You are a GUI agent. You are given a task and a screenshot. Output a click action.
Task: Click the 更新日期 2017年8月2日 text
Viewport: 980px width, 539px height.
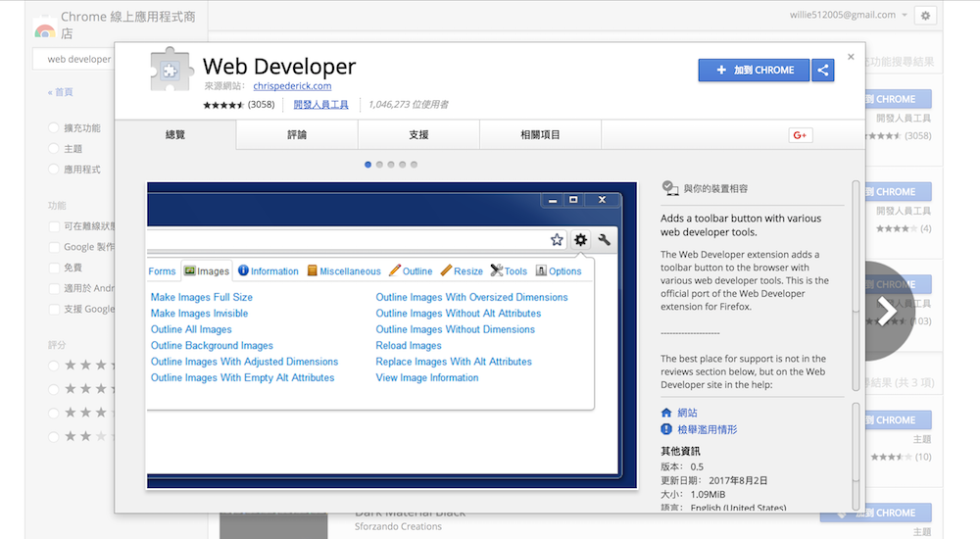point(713,481)
